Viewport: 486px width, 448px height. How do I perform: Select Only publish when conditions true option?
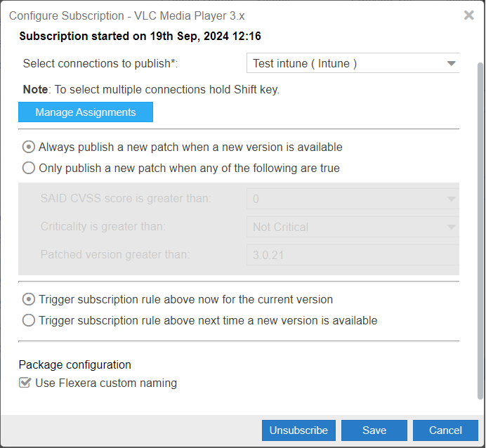[29, 168]
